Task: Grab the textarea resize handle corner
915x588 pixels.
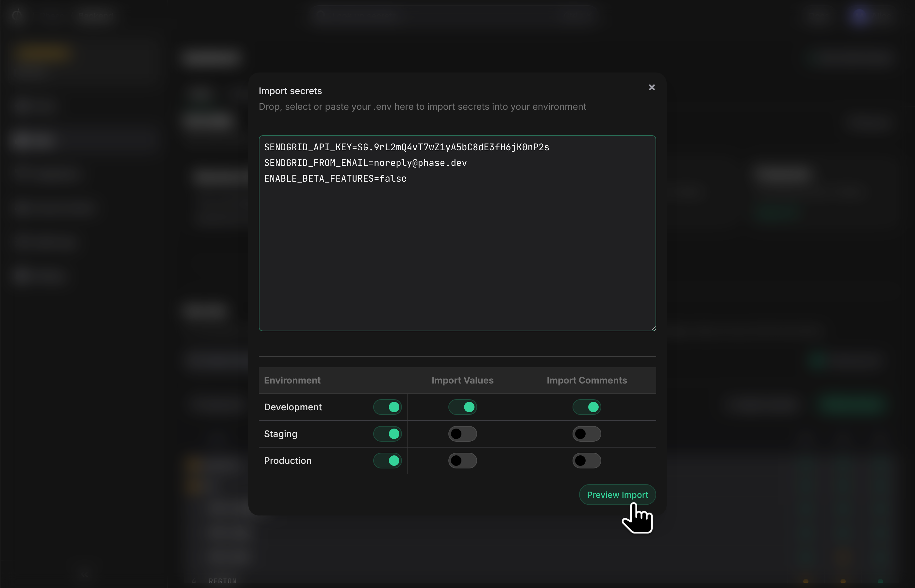Action: [653, 328]
